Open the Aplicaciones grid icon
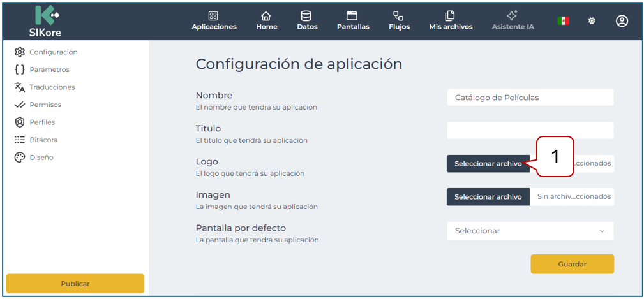 214,17
